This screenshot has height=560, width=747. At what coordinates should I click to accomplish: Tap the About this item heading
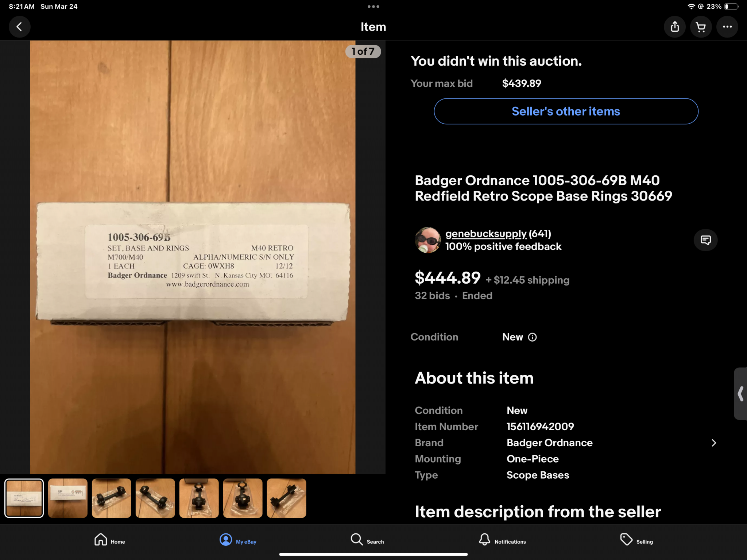tap(474, 378)
